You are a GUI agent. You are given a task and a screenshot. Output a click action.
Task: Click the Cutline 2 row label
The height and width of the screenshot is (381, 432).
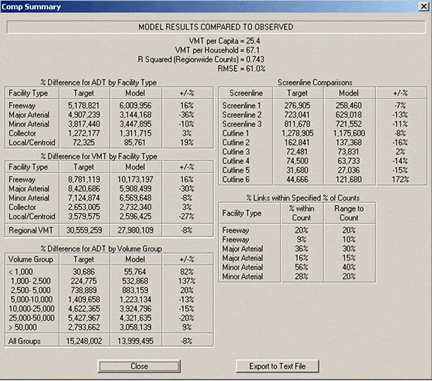pyautogui.click(x=236, y=143)
